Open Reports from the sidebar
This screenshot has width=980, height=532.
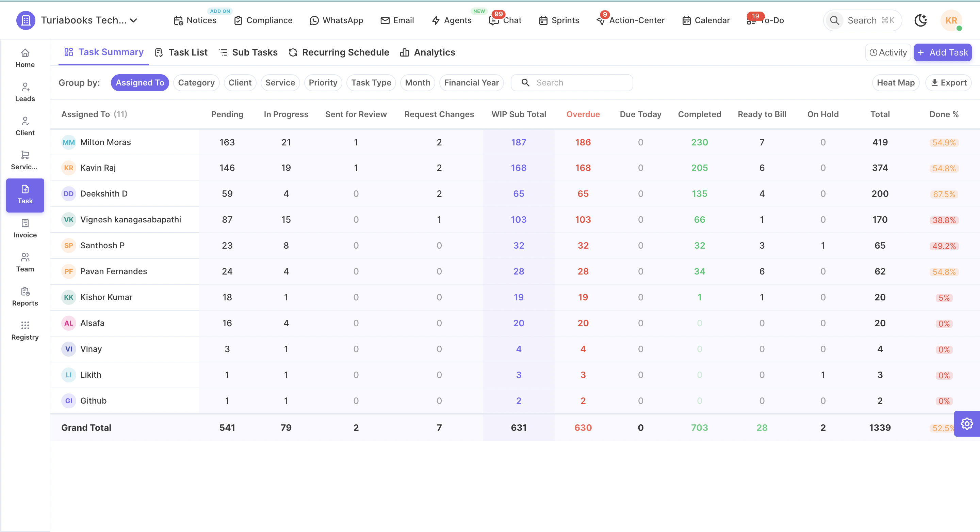coord(25,297)
